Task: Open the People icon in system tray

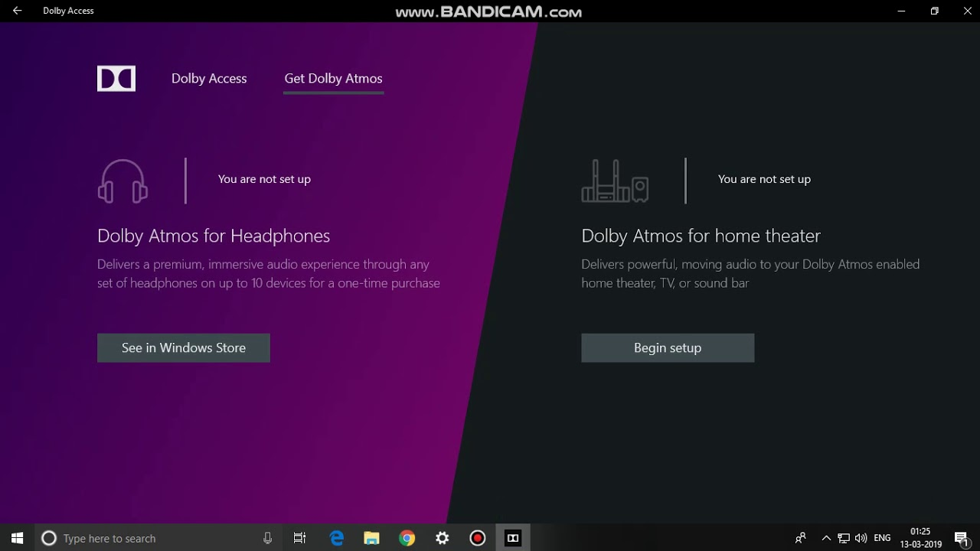Action: [x=801, y=538]
